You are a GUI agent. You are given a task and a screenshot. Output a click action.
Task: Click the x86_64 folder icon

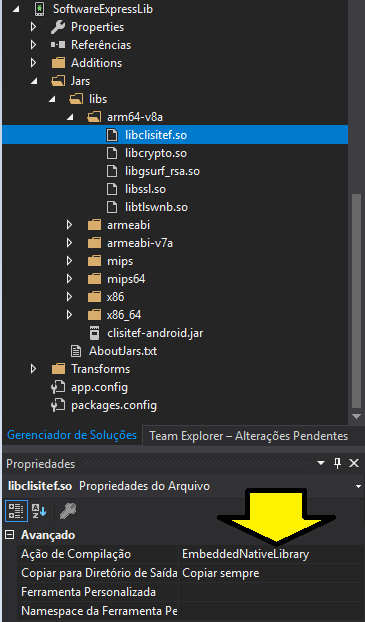click(x=94, y=315)
